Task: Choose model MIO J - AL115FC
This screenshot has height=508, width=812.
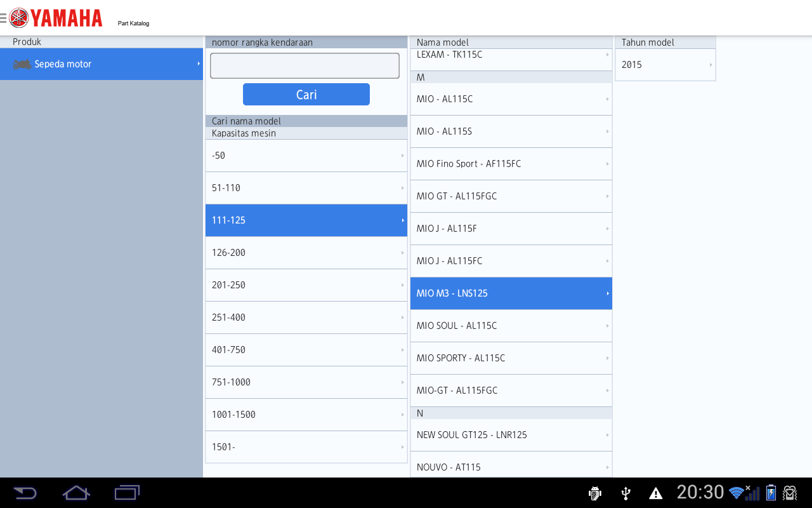Action: pos(511,261)
